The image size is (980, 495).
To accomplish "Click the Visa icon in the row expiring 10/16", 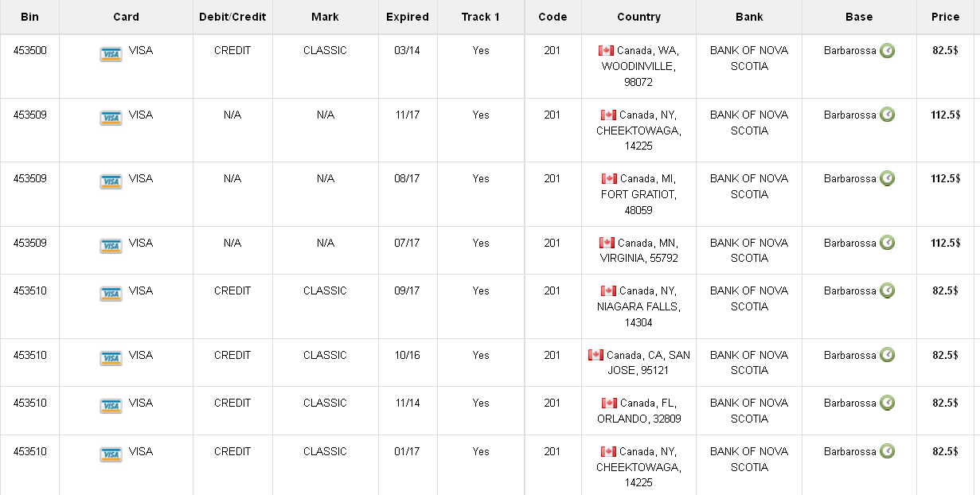I will click(x=111, y=359).
